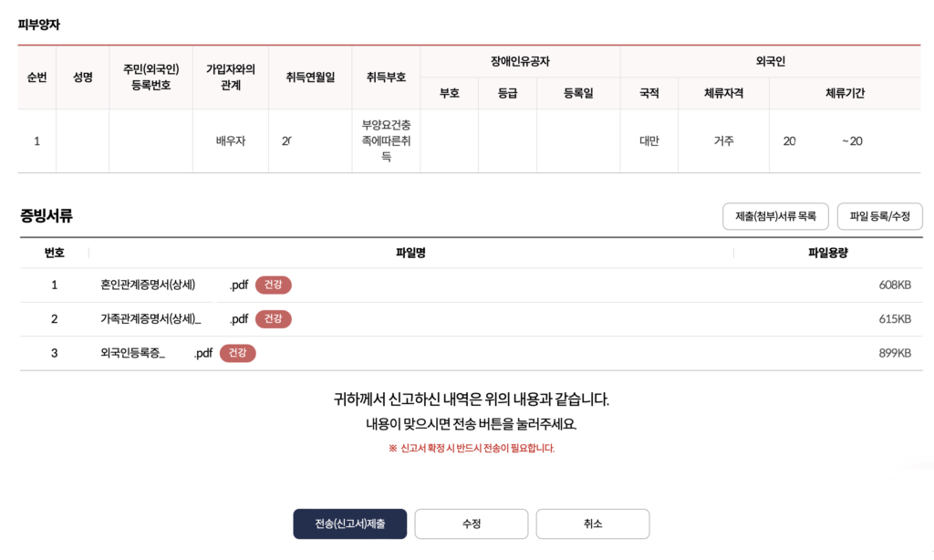Cancel with the 취소 button

[x=592, y=524]
